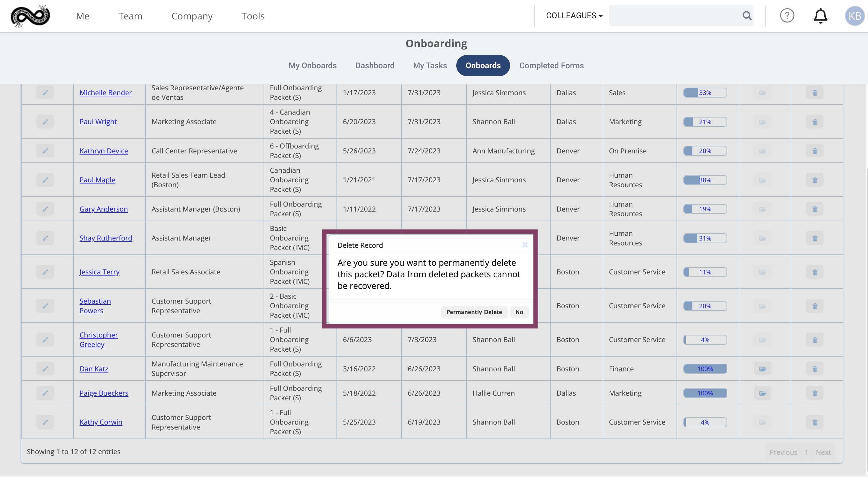Open Kathryn Device's profile link

[x=104, y=151]
